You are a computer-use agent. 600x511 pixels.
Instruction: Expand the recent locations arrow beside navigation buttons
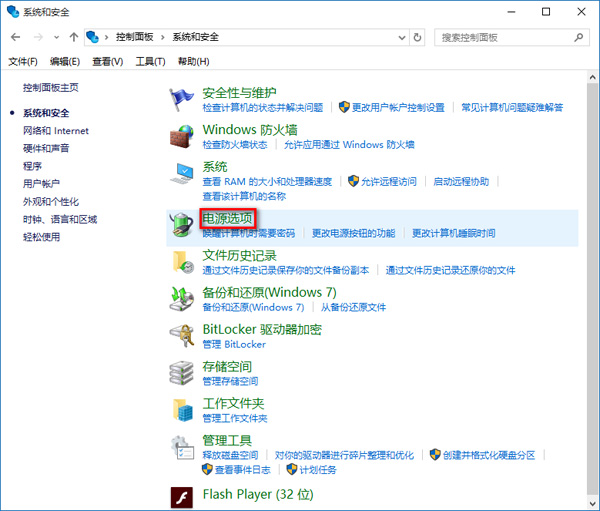click(57, 37)
